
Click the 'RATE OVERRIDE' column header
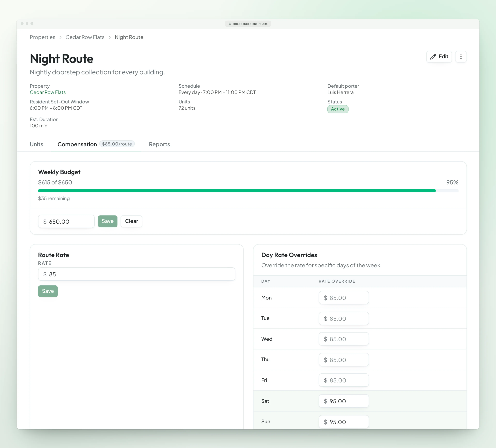337,281
